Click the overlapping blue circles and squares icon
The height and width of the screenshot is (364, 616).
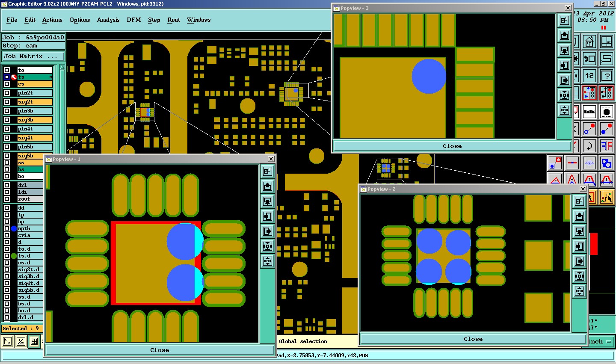point(607,163)
